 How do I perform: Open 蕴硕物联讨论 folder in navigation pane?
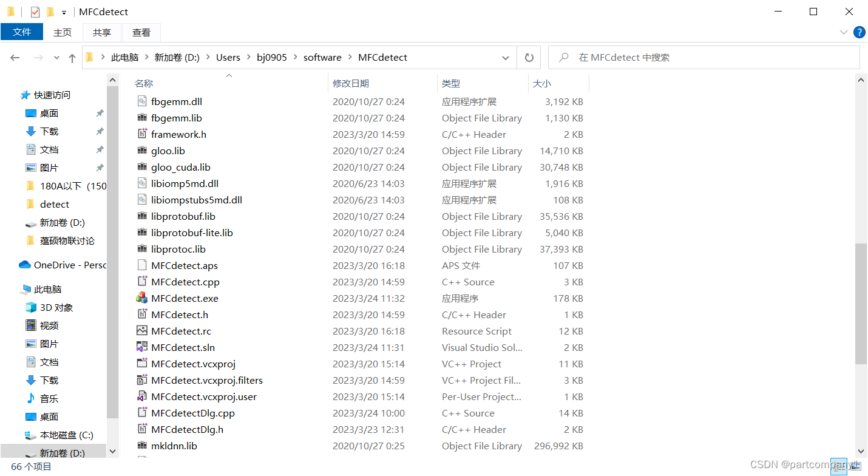[60, 240]
